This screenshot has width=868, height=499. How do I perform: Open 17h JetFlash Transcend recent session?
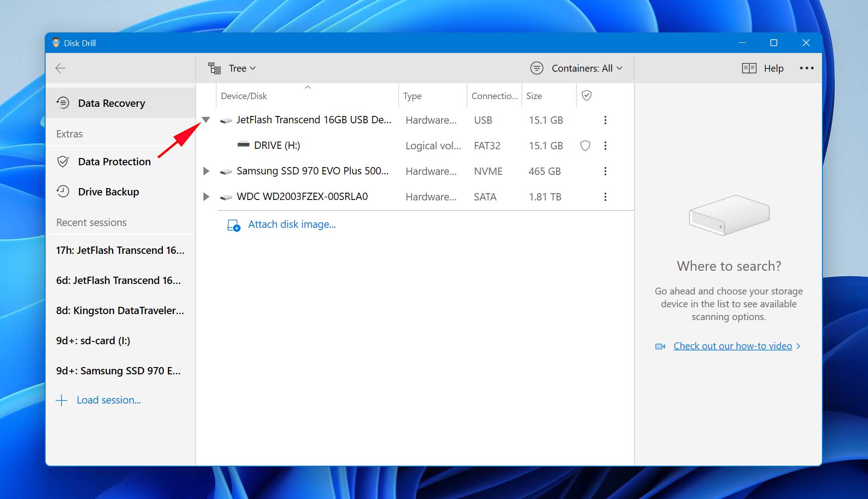(120, 250)
